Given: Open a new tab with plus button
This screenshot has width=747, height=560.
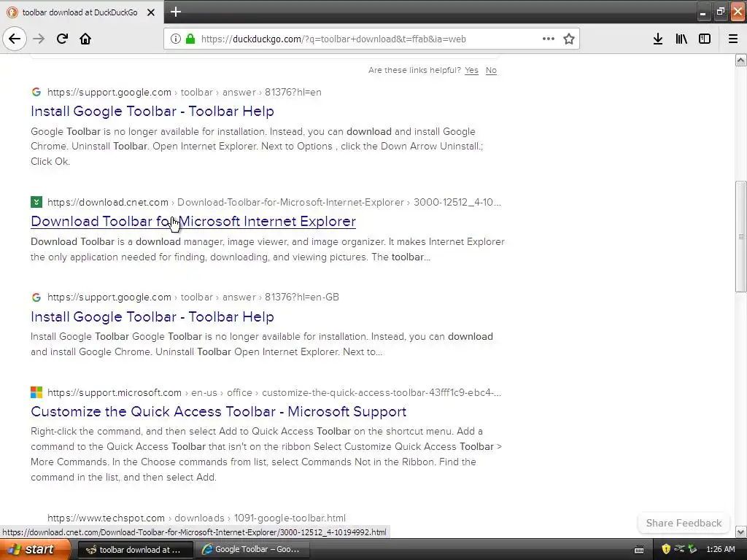Looking at the screenshot, I should [176, 12].
